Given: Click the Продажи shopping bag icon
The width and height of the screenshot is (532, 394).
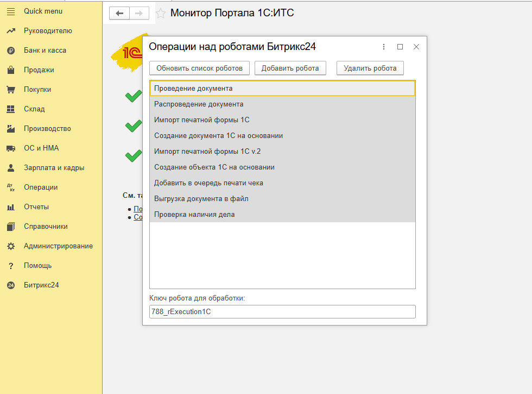Looking at the screenshot, I should click(10, 70).
